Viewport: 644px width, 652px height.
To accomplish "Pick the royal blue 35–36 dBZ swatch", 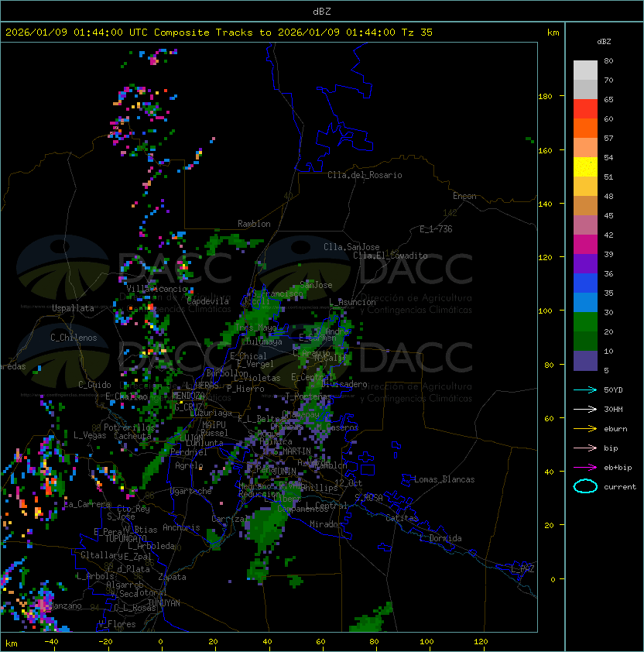I will 585,283.
